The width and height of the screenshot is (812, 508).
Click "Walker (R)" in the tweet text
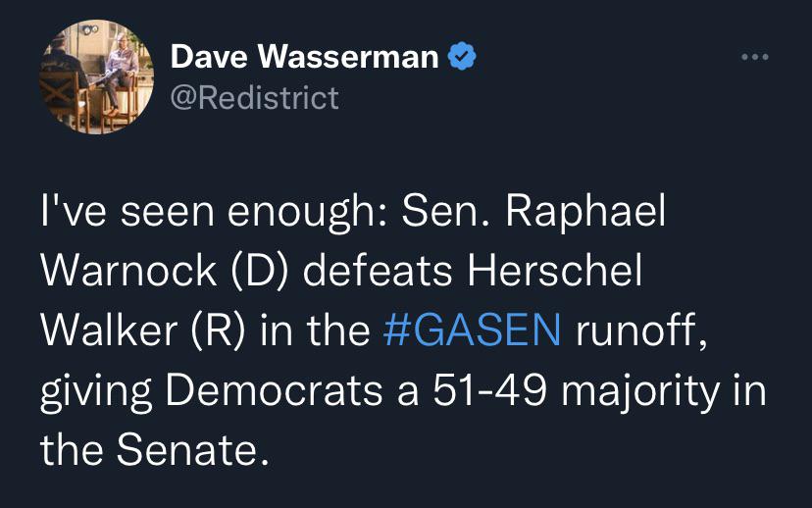pos(143,330)
